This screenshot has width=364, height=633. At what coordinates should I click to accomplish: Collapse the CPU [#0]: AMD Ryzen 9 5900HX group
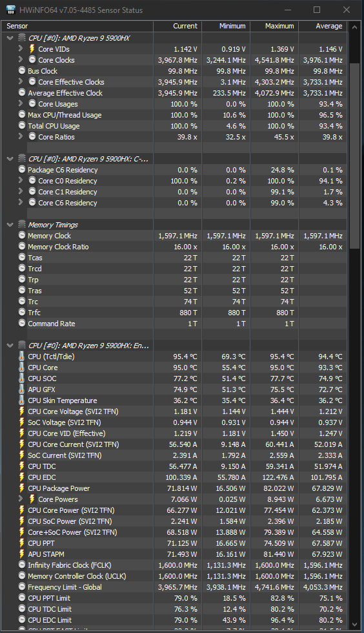click(10, 38)
